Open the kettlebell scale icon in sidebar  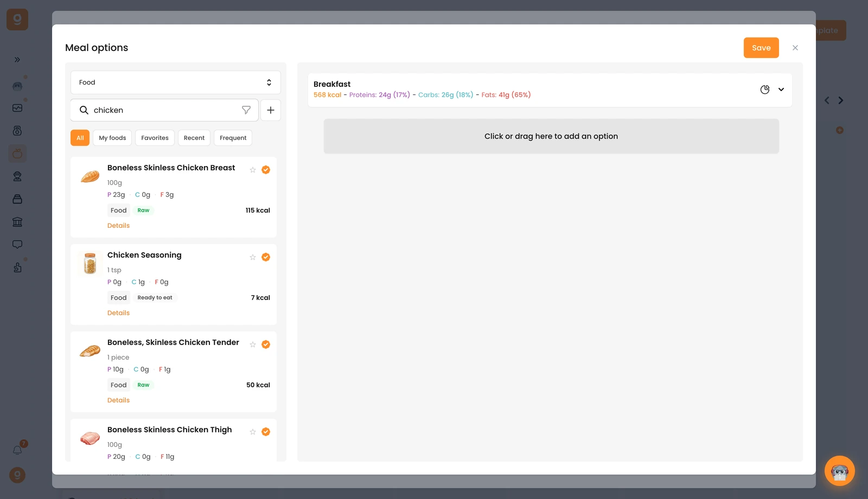[17, 131]
